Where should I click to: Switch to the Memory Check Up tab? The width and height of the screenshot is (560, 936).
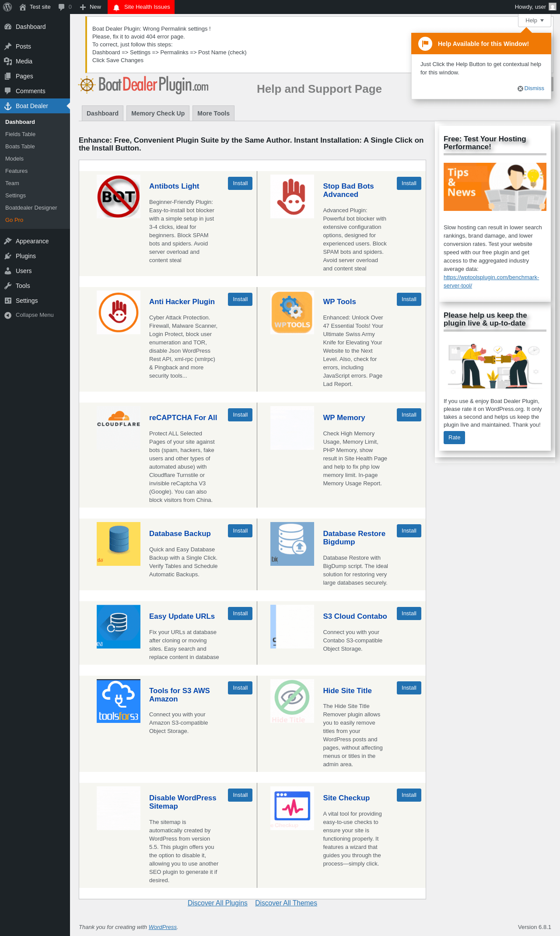158,113
